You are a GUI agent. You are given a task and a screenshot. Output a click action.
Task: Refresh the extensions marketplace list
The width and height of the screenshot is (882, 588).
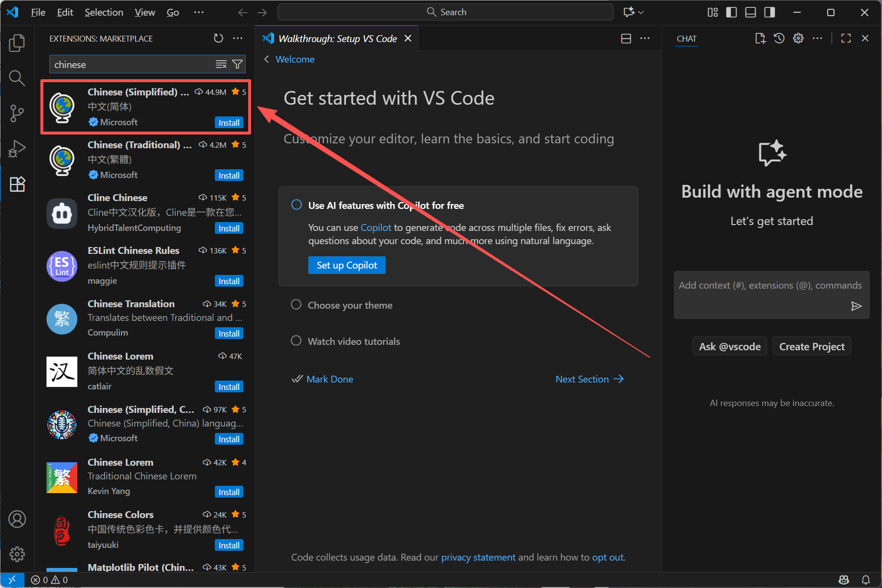pyautogui.click(x=218, y=38)
